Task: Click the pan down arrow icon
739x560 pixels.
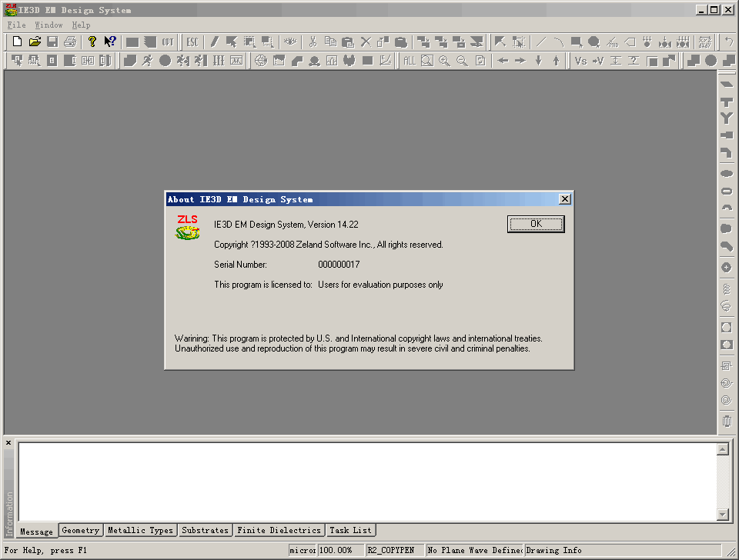Action: 538,61
